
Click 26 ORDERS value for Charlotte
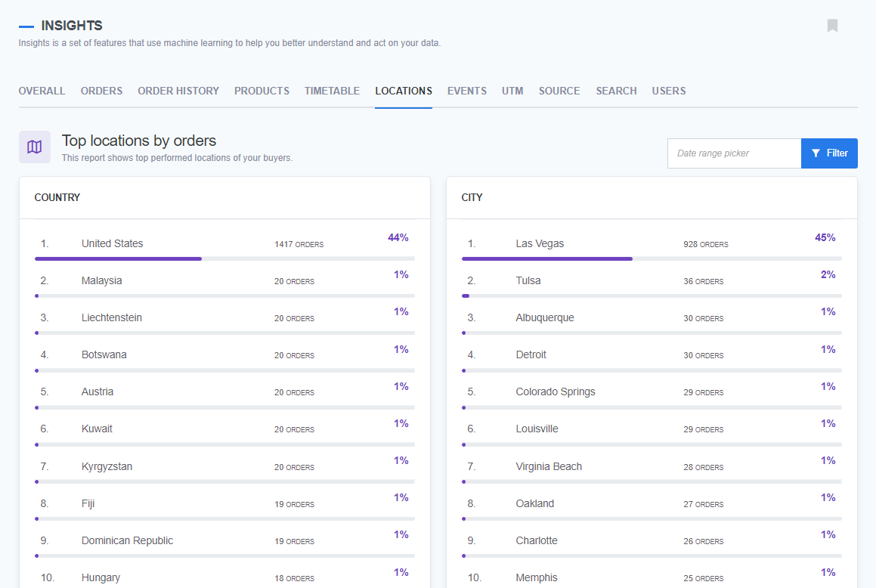point(704,542)
